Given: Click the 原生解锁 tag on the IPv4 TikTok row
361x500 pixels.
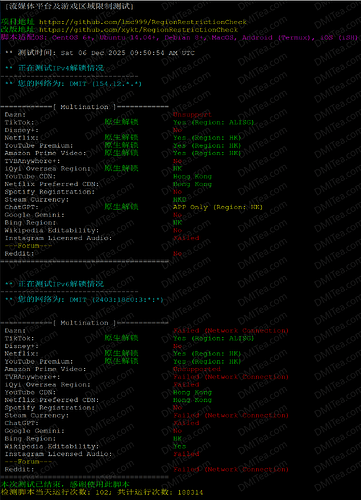Looking at the screenshot, I should pyautogui.click(x=121, y=122).
